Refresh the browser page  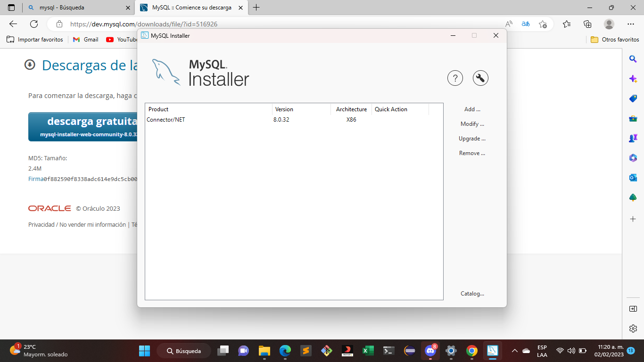coord(34,24)
